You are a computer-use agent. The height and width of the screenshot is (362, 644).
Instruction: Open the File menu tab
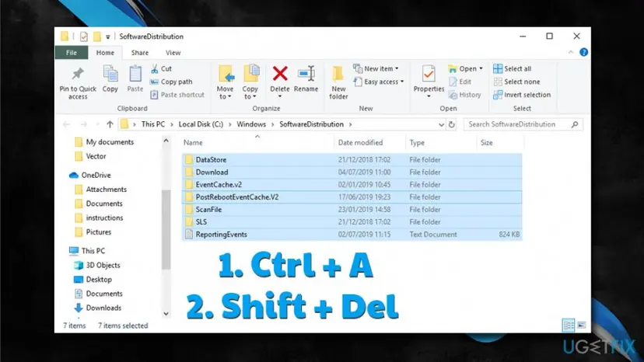coord(72,53)
